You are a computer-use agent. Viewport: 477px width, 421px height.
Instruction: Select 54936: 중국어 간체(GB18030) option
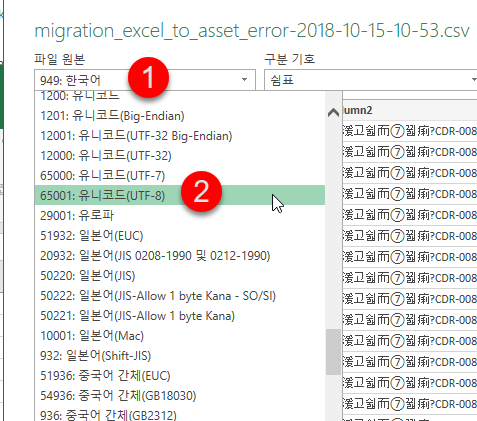(x=180, y=396)
